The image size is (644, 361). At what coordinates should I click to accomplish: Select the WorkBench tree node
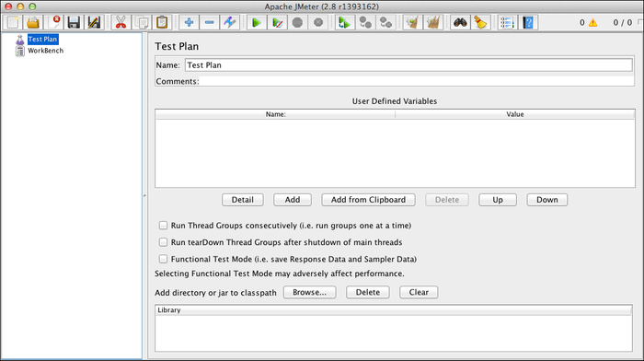pyautogui.click(x=46, y=51)
